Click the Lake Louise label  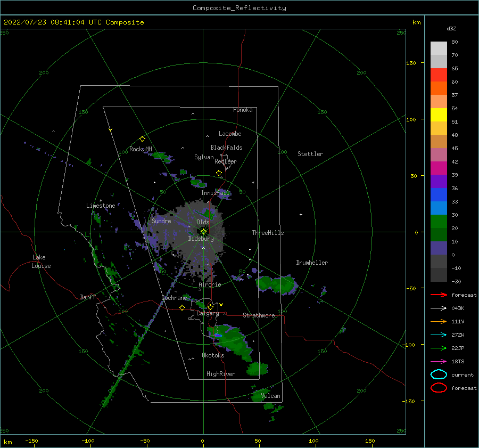pyautogui.click(x=41, y=262)
